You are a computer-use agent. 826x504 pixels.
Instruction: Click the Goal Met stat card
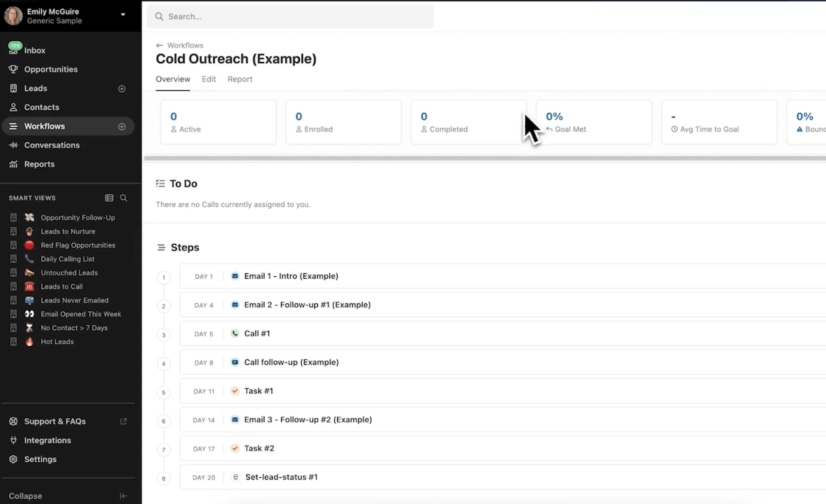pos(594,122)
